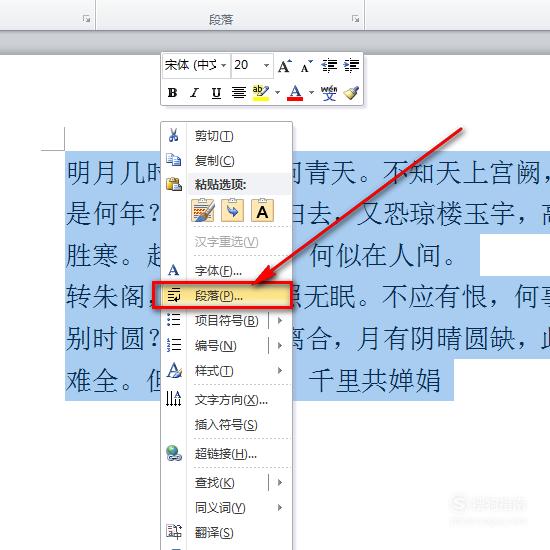Expand the 项目符号(B) submenu arrow
The height and width of the screenshot is (550, 550).
click(280, 320)
